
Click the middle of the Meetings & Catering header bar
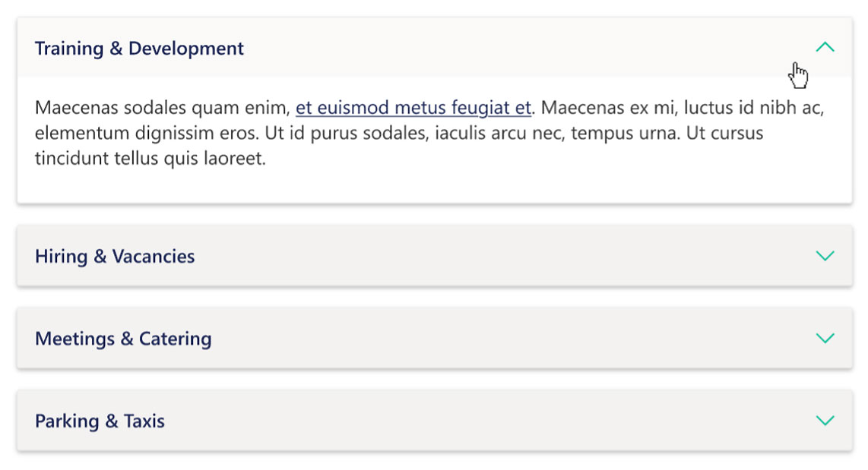click(x=434, y=338)
